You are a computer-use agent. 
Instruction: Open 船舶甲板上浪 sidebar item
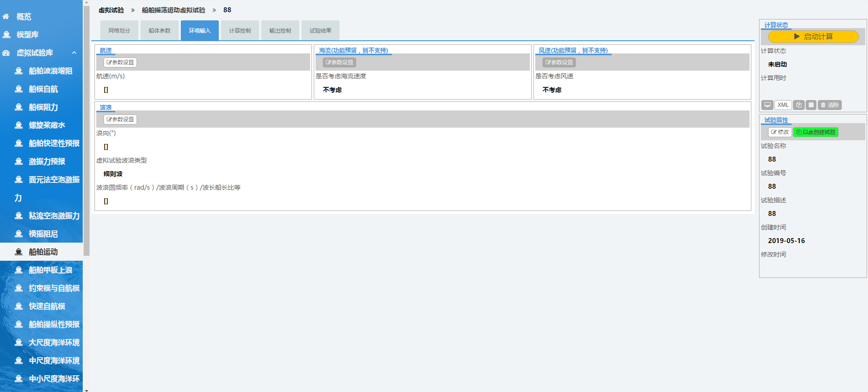(50, 270)
